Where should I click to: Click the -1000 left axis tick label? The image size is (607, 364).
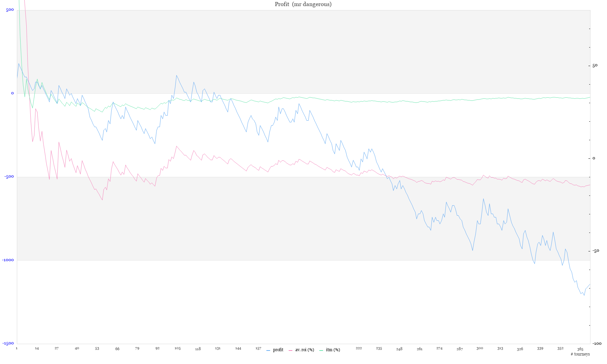pos(8,260)
